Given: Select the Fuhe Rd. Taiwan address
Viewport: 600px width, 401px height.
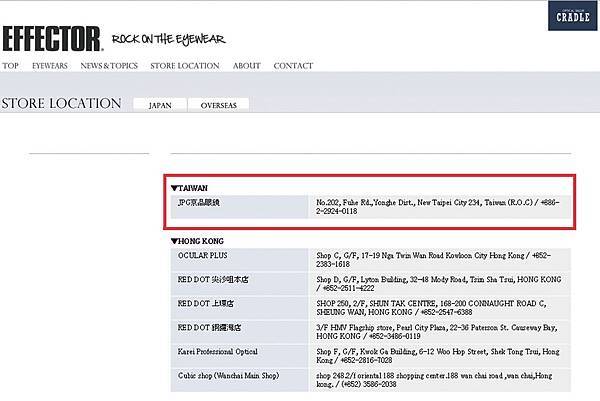Looking at the screenshot, I should pyautogui.click(x=438, y=207).
